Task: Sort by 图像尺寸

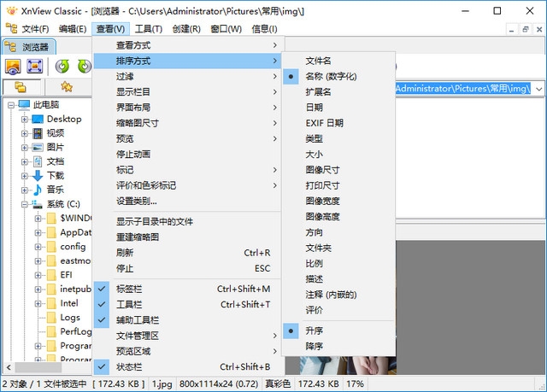Action: (338, 170)
